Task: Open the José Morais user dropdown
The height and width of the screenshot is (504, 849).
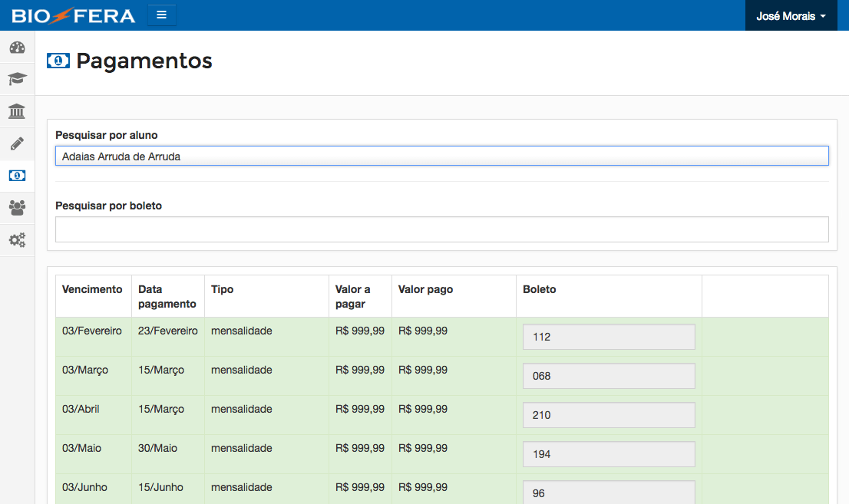Action: pyautogui.click(x=791, y=15)
